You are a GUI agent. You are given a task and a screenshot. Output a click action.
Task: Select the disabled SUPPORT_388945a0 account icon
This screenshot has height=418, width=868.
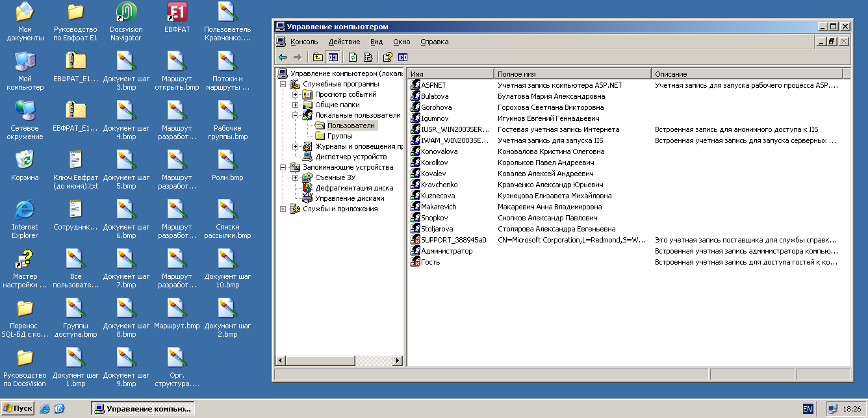(x=416, y=240)
